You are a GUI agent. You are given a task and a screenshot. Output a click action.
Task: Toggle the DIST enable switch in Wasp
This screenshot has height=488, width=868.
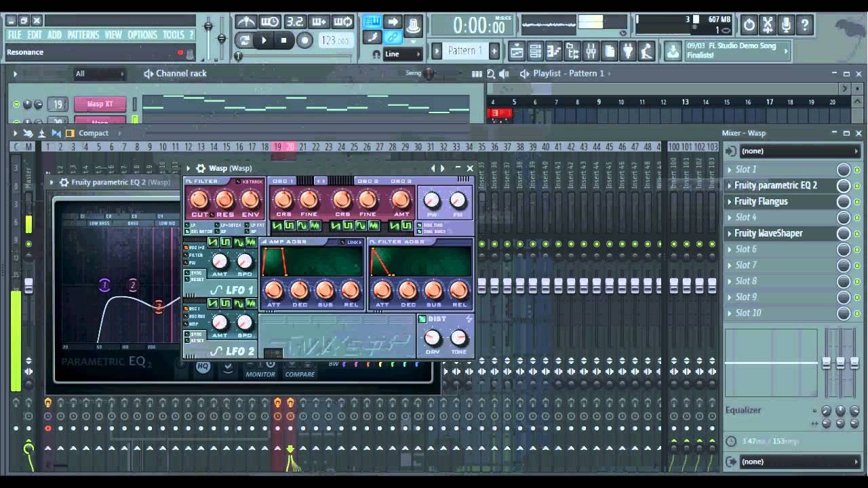(x=422, y=319)
